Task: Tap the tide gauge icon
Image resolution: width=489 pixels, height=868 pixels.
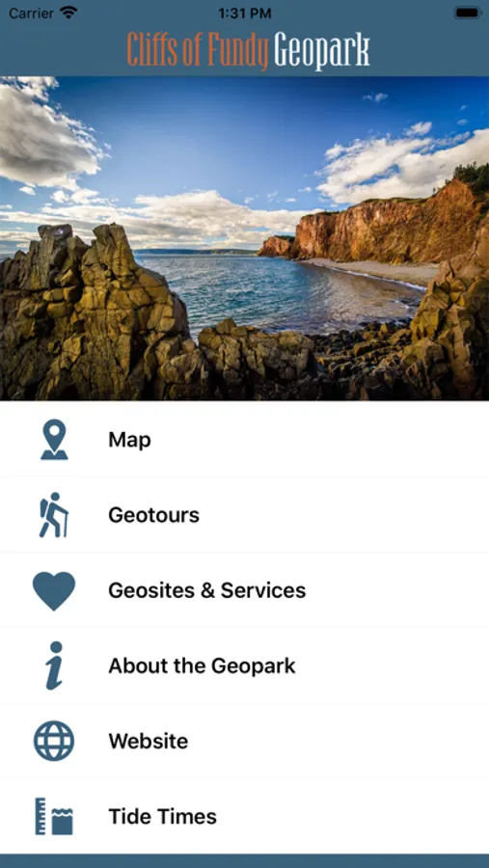Action: click(54, 816)
